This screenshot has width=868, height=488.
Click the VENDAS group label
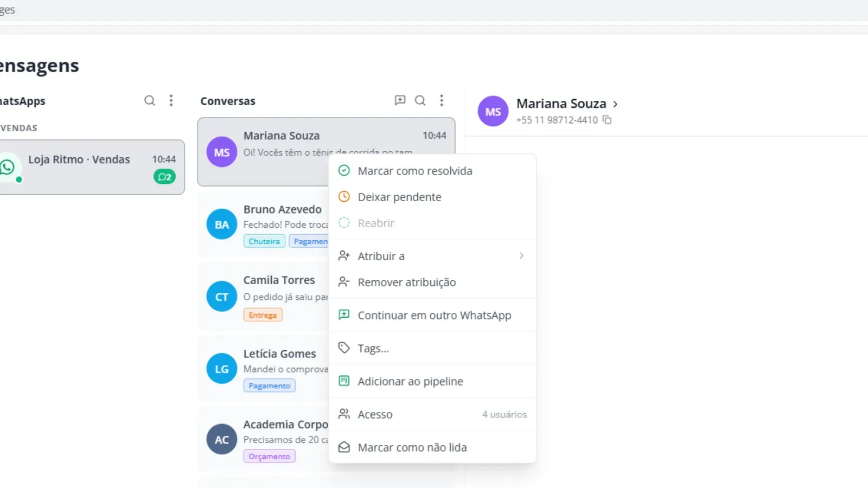tap(18, 128)
